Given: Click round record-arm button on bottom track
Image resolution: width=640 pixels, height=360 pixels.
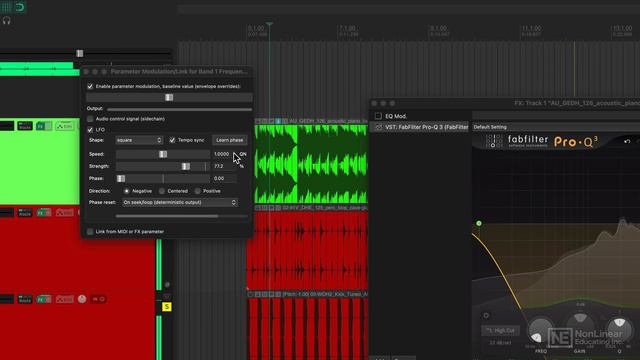Looking at the screenshot, I should click(x=82, y=299).
